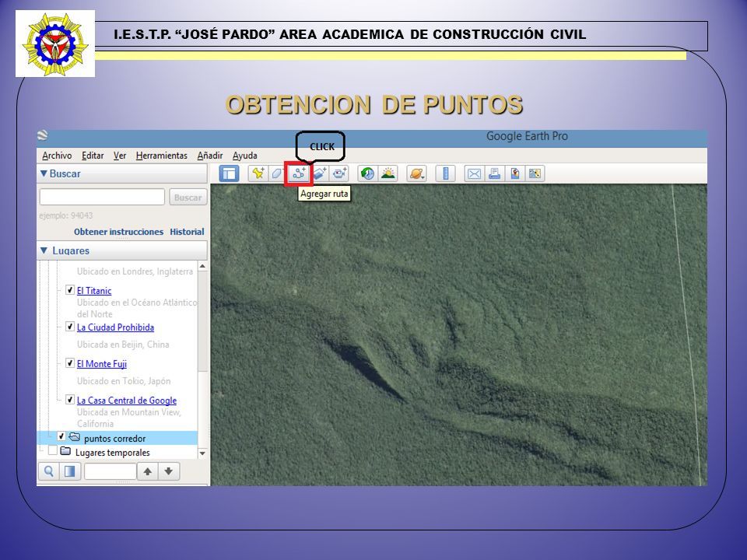Open the Ayuda menu
Image resolution: width=747 pixels, height=560 pixels.
pyautogui.click(x=245, y=156)
